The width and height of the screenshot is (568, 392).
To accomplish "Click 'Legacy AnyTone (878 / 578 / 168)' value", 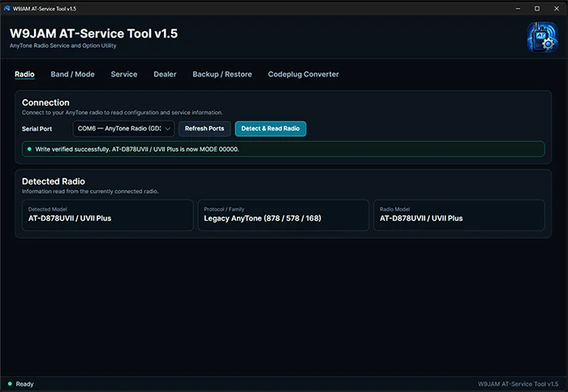I will (263, 218).
